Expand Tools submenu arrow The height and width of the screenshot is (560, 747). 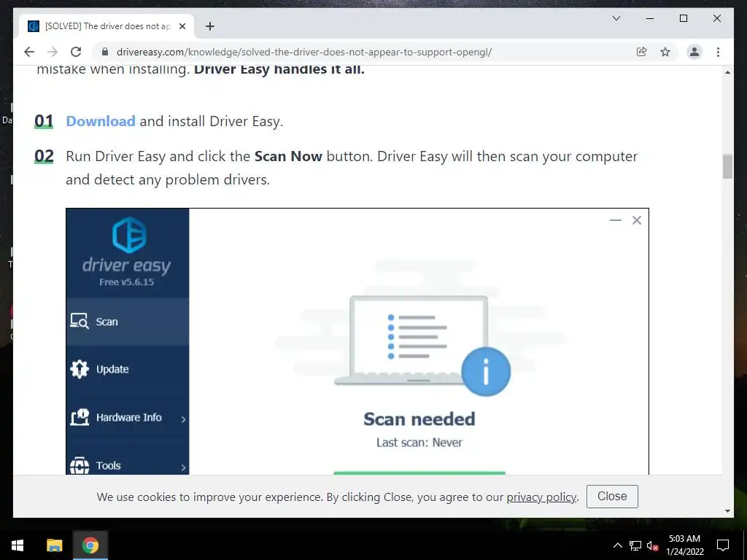(183, 467)
